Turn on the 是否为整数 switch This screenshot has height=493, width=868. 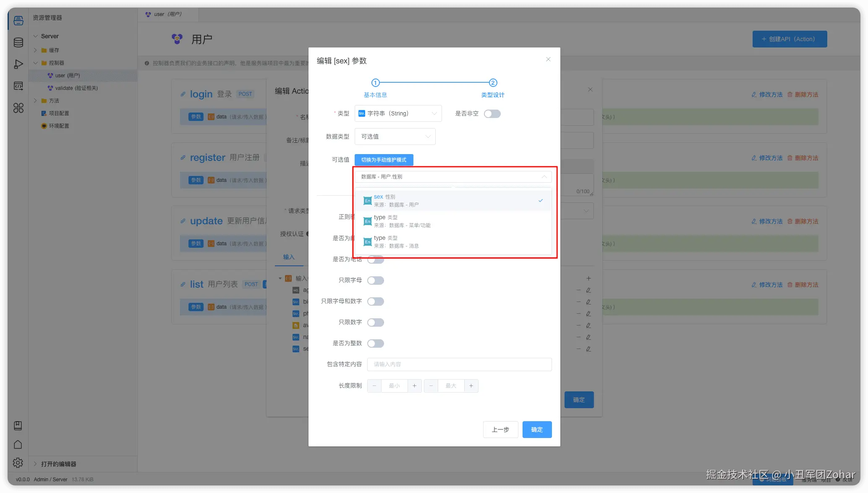coord(375,344)
